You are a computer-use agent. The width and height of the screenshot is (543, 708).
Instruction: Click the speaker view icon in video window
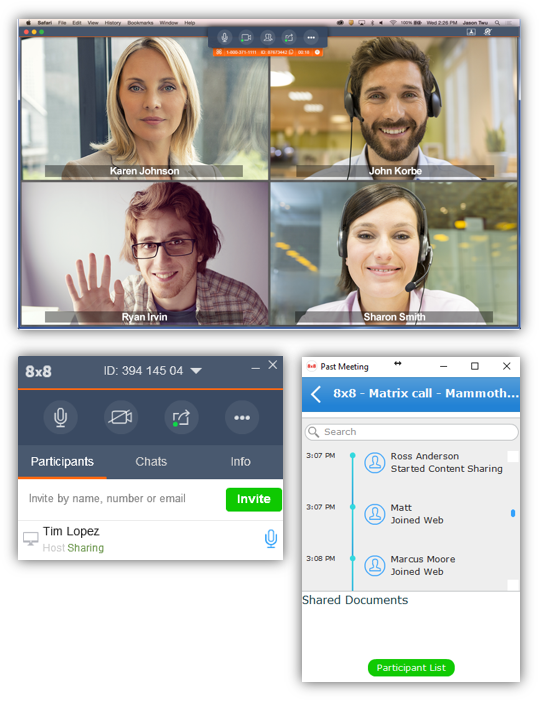(x=488, y=32)
